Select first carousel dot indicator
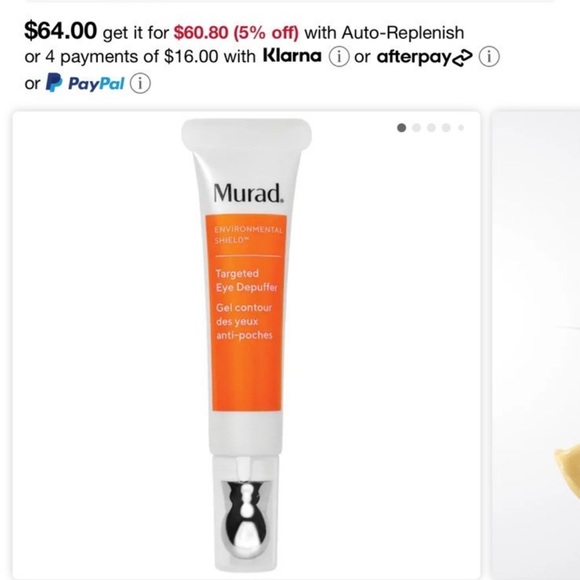The width and height of the screenshot is (580, 580). click(401, 128)
